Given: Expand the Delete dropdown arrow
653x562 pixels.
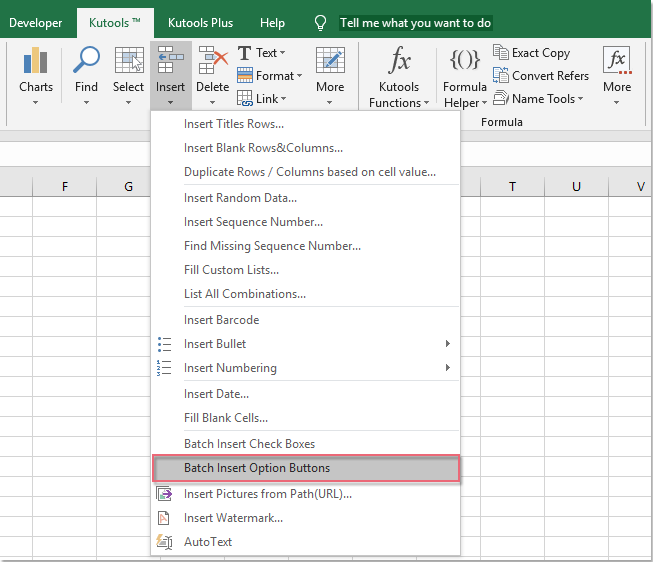Looking at the screenshot, I should [x=212, y=102].
